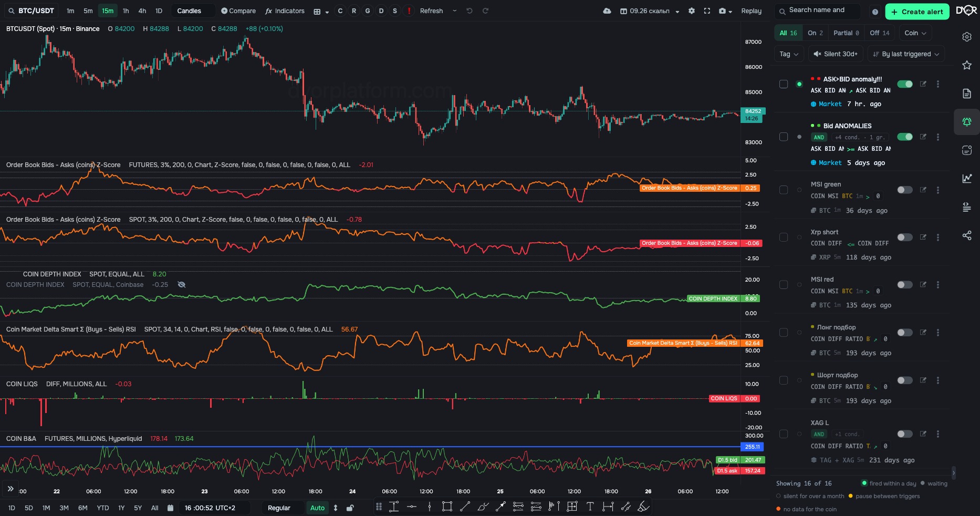Toggle visibility of Coinbase COIN DEPTH INDEX
The height and width of the screenshot is (516, 980).
(181, 285)
